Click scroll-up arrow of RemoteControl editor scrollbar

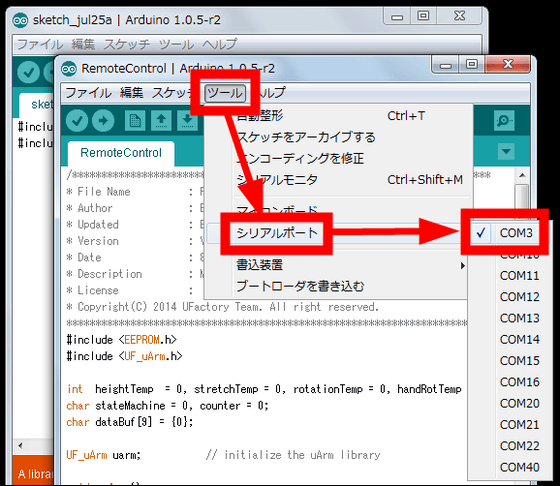tap(522, 175)
